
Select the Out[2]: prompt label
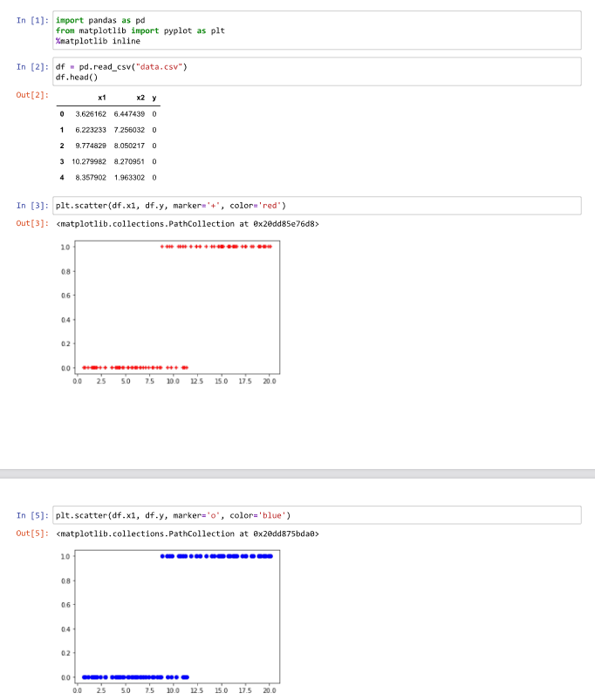coord(32,95)
